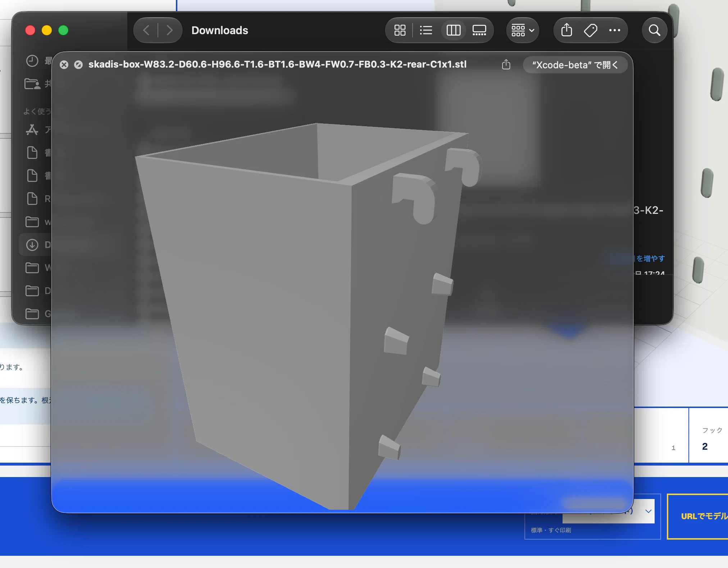Click Finder toolbar share icon
Screen dimensions: 728x568
click(567, 30)
